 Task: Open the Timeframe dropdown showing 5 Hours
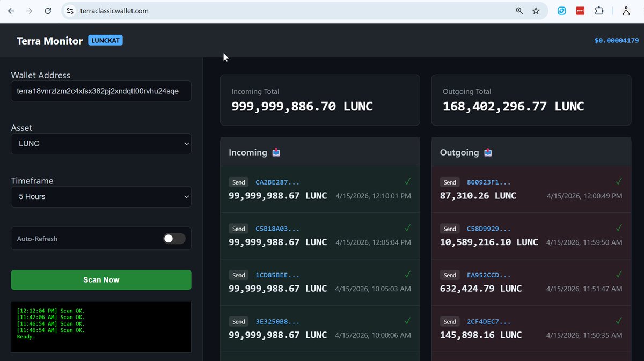pos(101,196)
